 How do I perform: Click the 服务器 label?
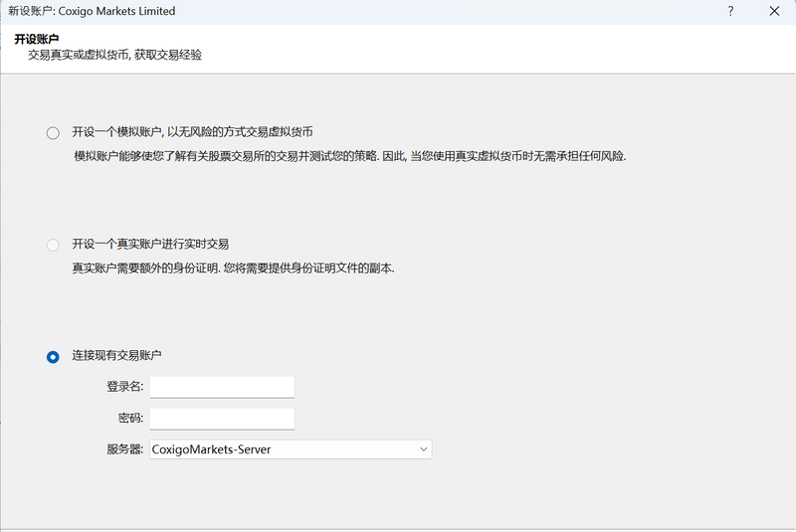[125, 449]
